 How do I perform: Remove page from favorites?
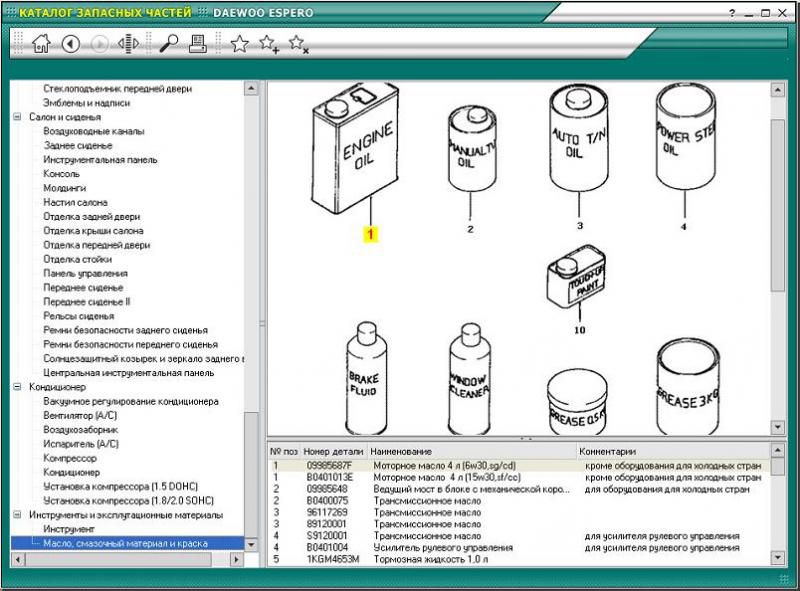click(298, 43)
